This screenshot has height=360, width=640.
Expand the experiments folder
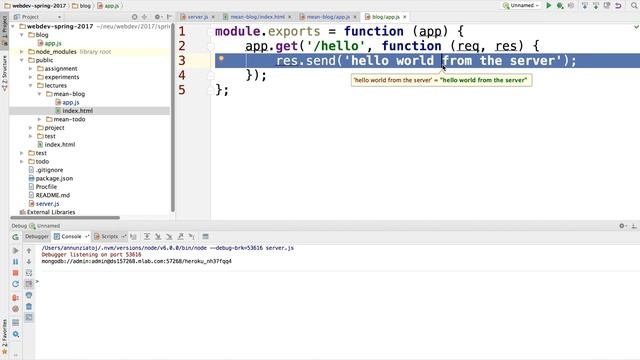click(x=31, y=77)
